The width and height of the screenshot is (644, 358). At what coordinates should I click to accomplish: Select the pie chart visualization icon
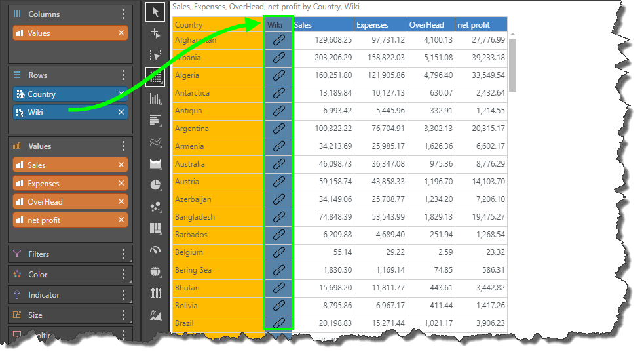pos(155,185)
